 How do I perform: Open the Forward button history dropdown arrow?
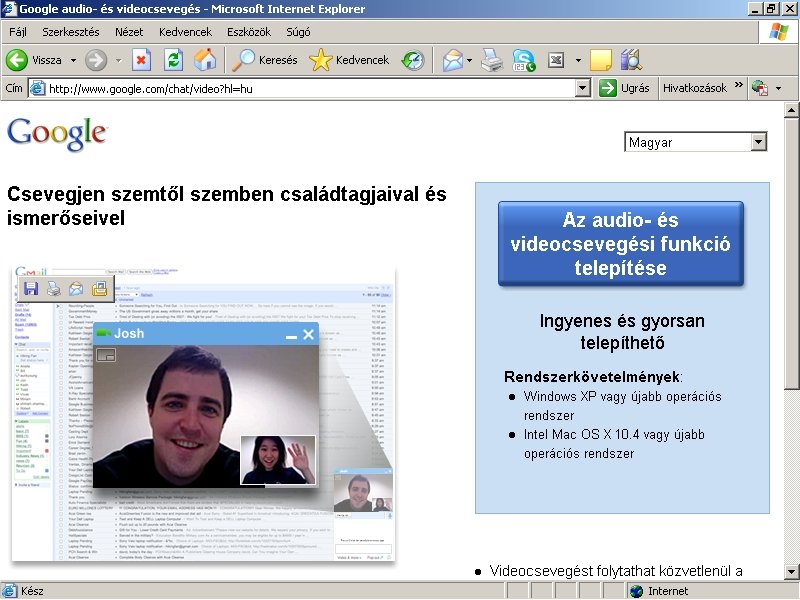coord(118,60)
